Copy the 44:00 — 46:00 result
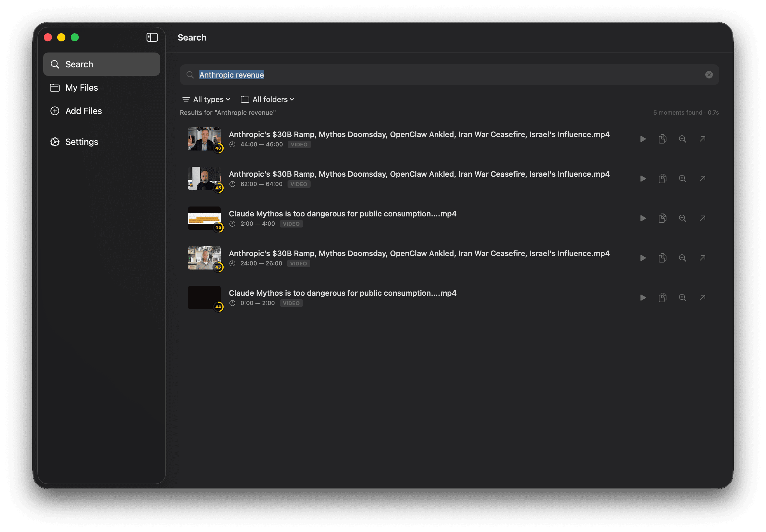This screenshot has height=532, width=766. 662,139
